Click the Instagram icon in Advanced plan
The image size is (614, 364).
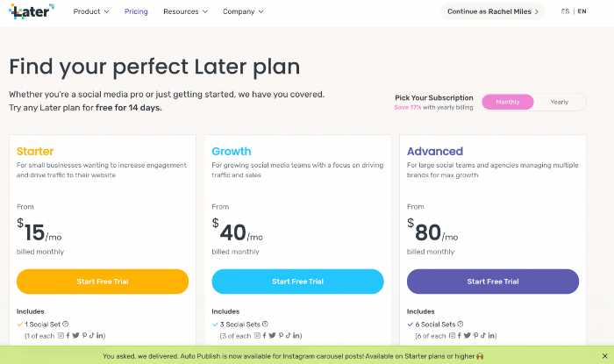[452, 335]
